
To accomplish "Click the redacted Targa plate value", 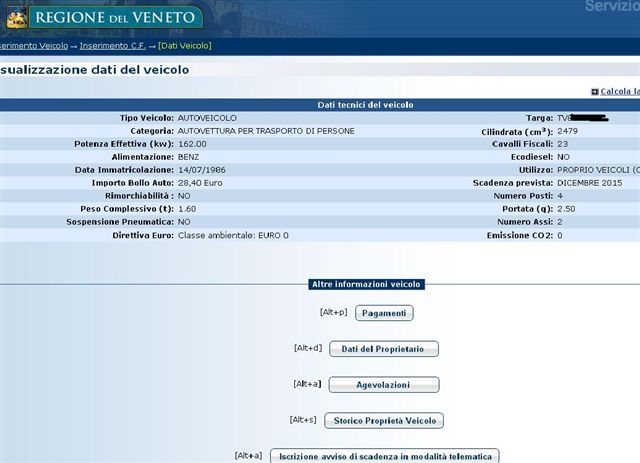I will click(587, 118).
